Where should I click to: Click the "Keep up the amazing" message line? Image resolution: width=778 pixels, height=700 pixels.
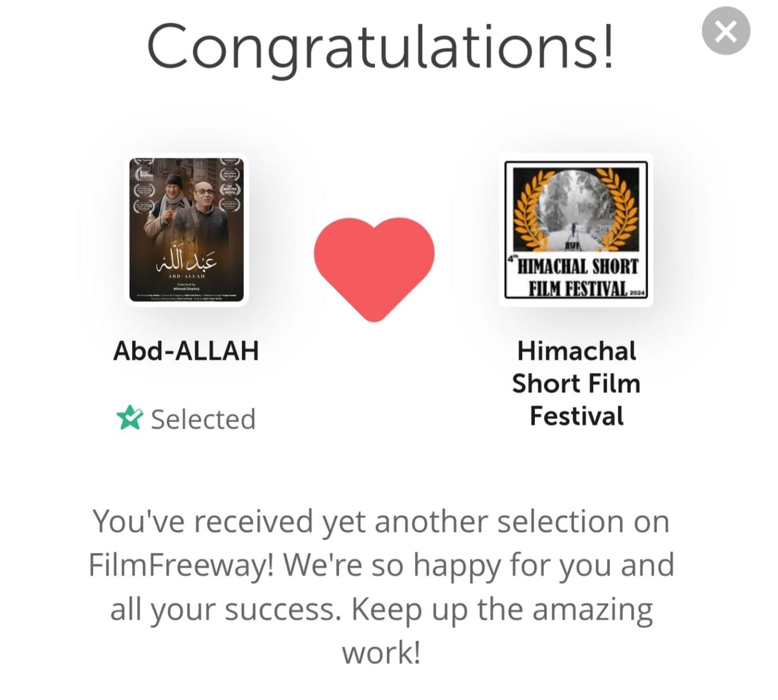click(x=501, y=609)
